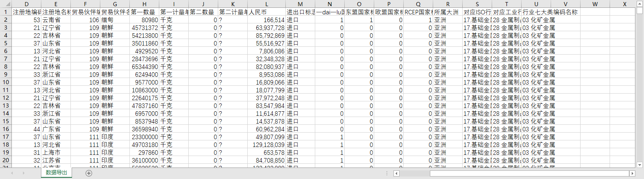
Task: Click the 129,128,039 value cell
Action: tap(267, 145)
